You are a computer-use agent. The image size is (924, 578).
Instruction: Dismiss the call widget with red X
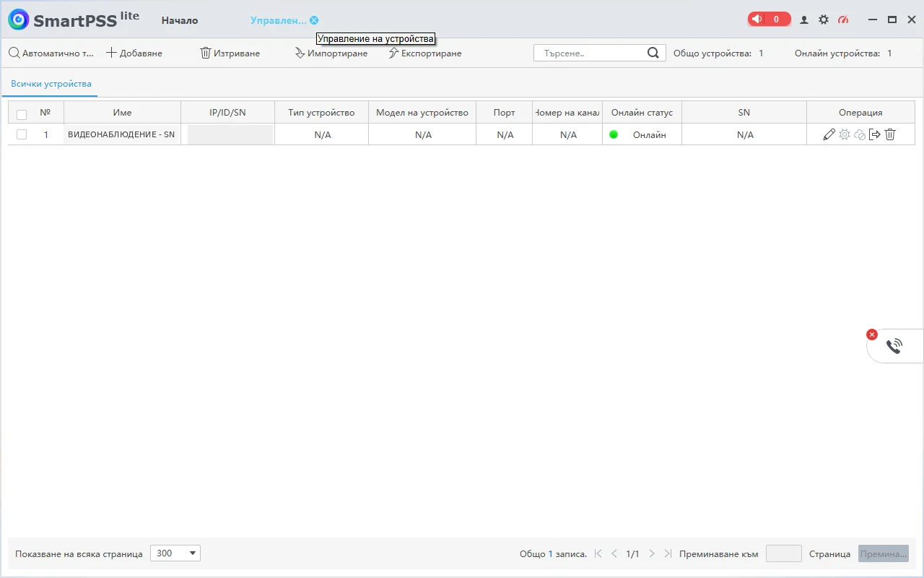872,335
